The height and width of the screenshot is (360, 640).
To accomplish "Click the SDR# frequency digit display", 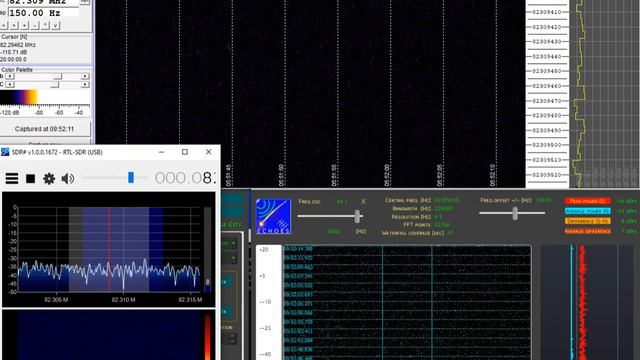I will pyautogui.click(x=184, y=178).
